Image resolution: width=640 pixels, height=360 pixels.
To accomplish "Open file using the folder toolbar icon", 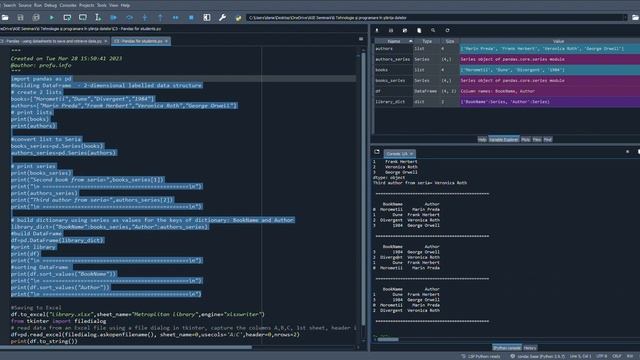I will (x=5, y=18).
